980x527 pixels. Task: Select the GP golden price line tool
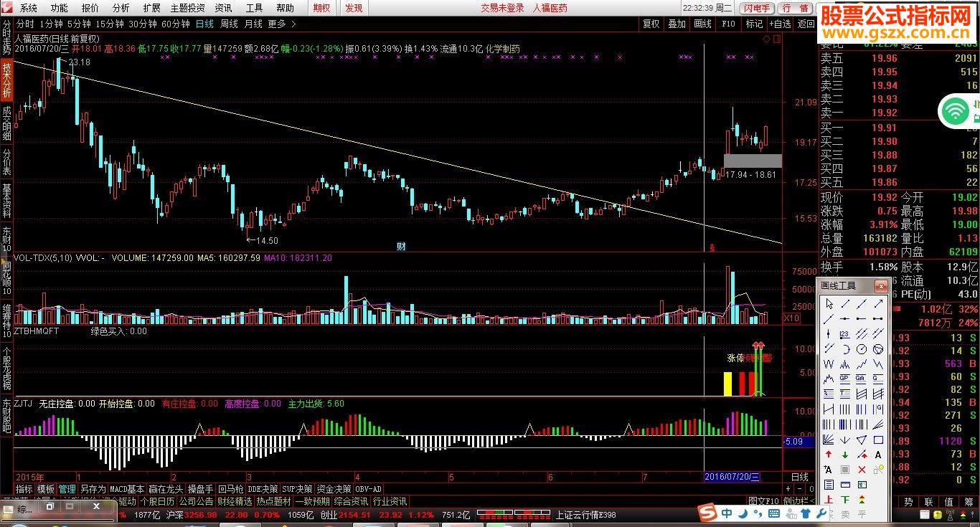[845, 379]
